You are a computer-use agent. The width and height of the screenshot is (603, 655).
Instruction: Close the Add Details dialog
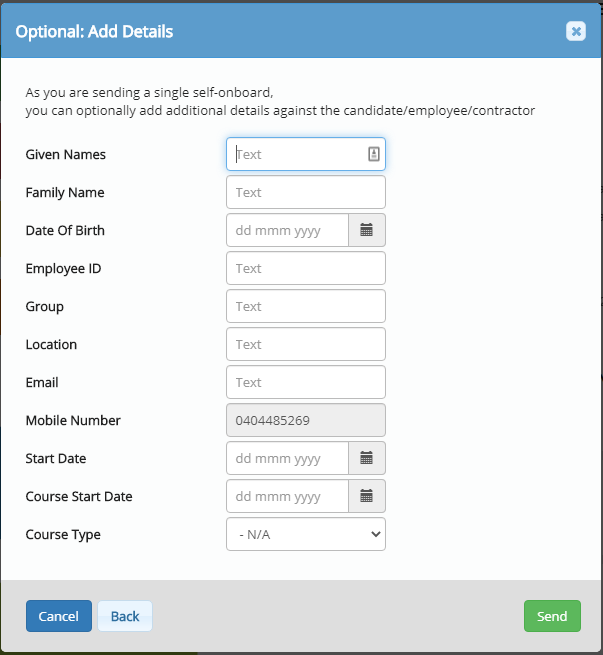coord(576,31)
